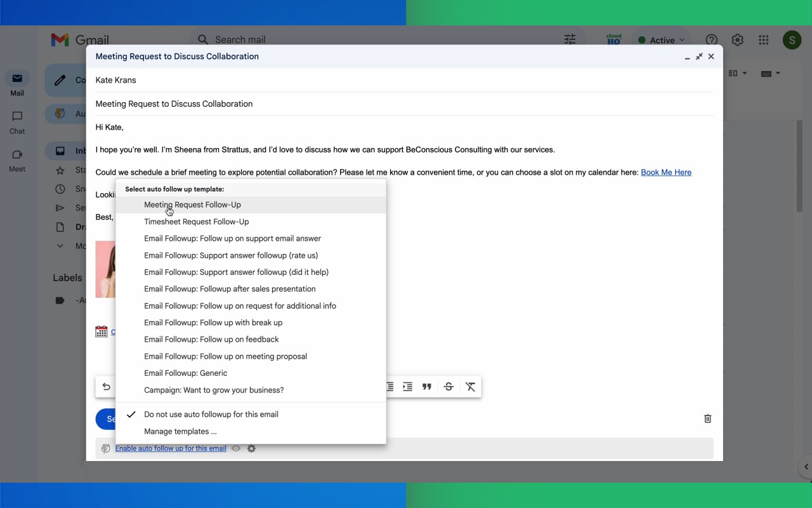The height and width of the screenshot is (508, 812).
Task: Click the Gmail logo
Action: coord(80,40)
